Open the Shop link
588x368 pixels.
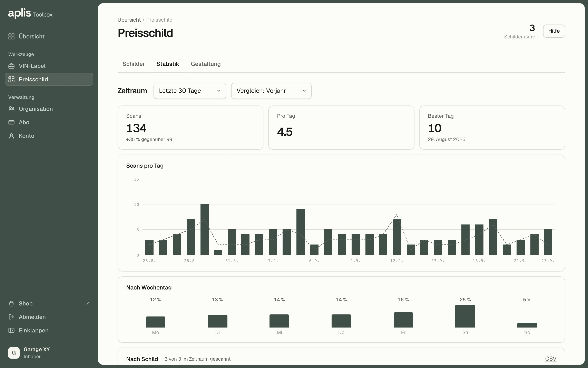49,304
